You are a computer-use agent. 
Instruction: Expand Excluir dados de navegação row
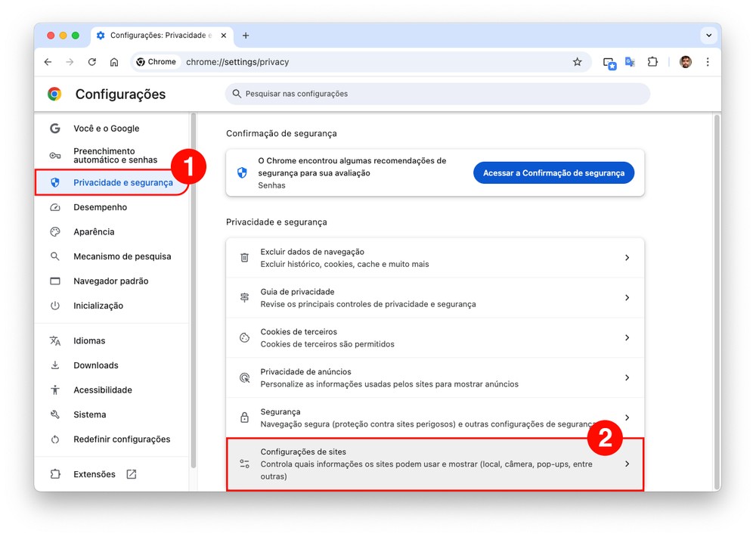coord(435,258)
